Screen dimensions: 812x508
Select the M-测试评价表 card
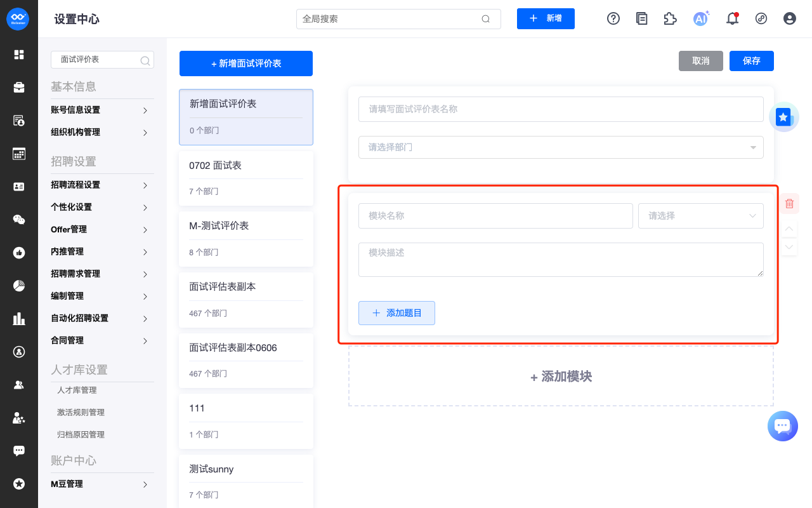tap(246, 239)
